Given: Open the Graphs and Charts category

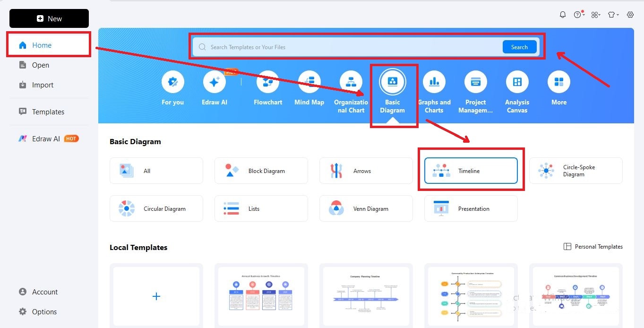Looking at the screenshot, I should pyautogui.click(x=434, y=81).
